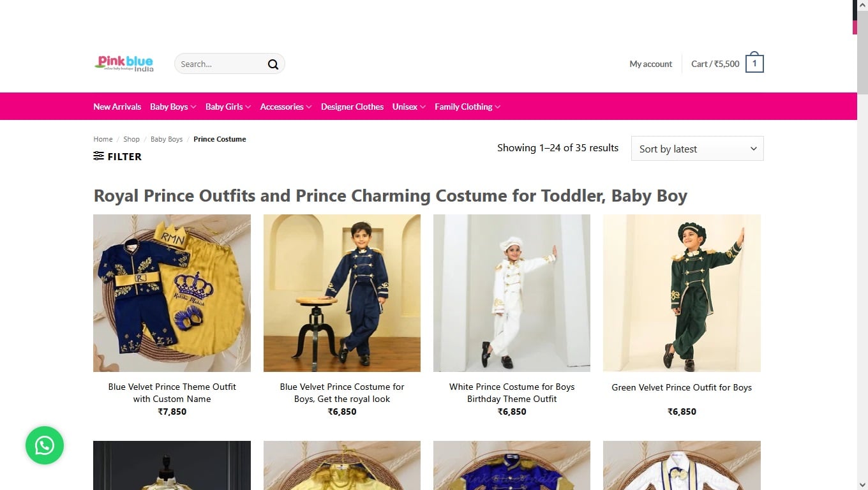Open White Prince Costume product title
Viewport: 868px width, 490px height.
(x=512, y=392)
